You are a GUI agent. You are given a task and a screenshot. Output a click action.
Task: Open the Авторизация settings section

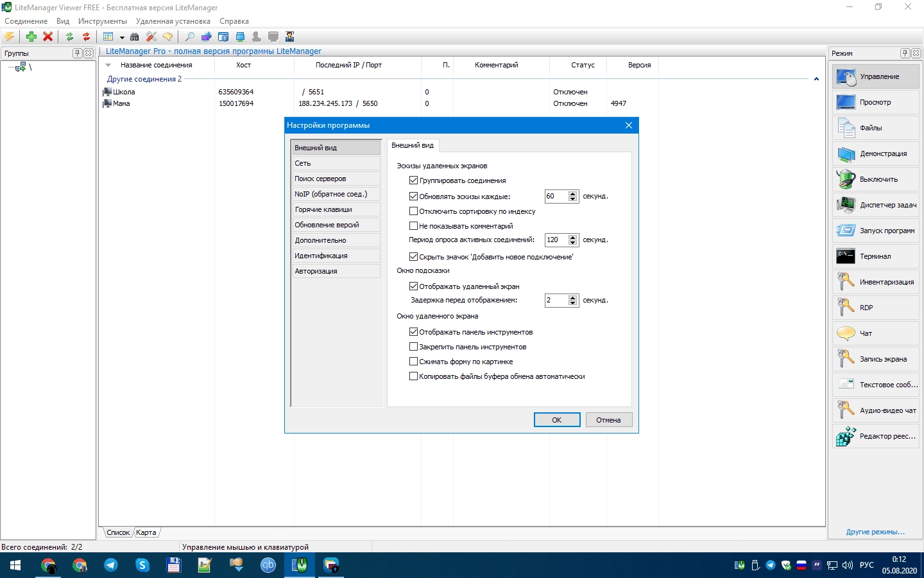point(336,271)
